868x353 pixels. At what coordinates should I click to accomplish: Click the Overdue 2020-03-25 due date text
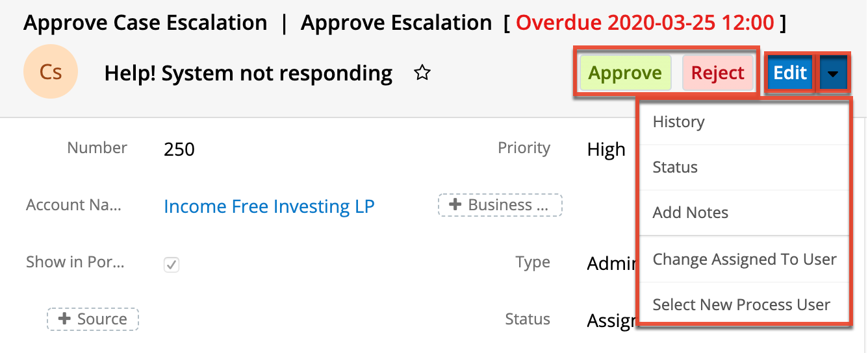pyautogui.click(x=645, y=23)
